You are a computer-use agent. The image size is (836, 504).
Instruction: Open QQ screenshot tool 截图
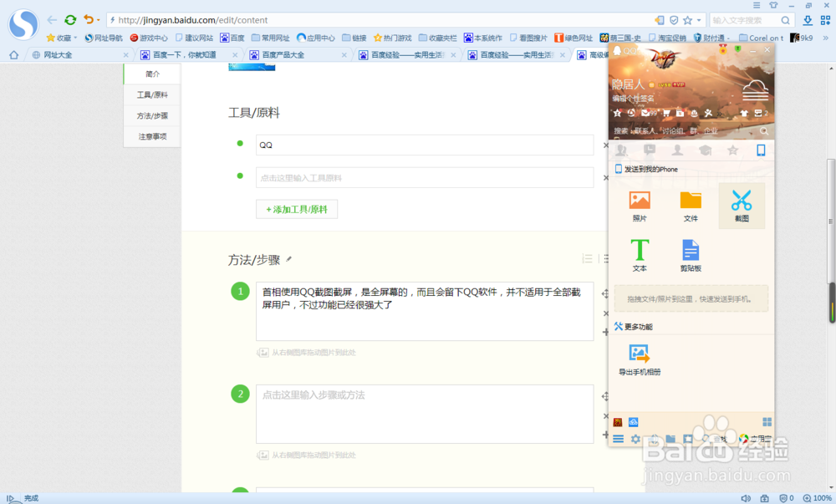click(741, 206)
